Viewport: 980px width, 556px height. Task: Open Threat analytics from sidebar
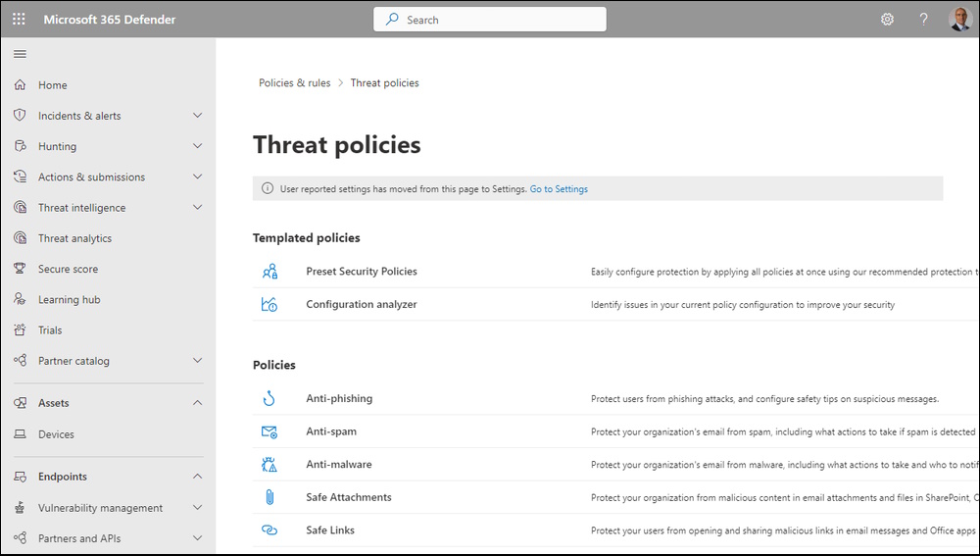[75, 238]
